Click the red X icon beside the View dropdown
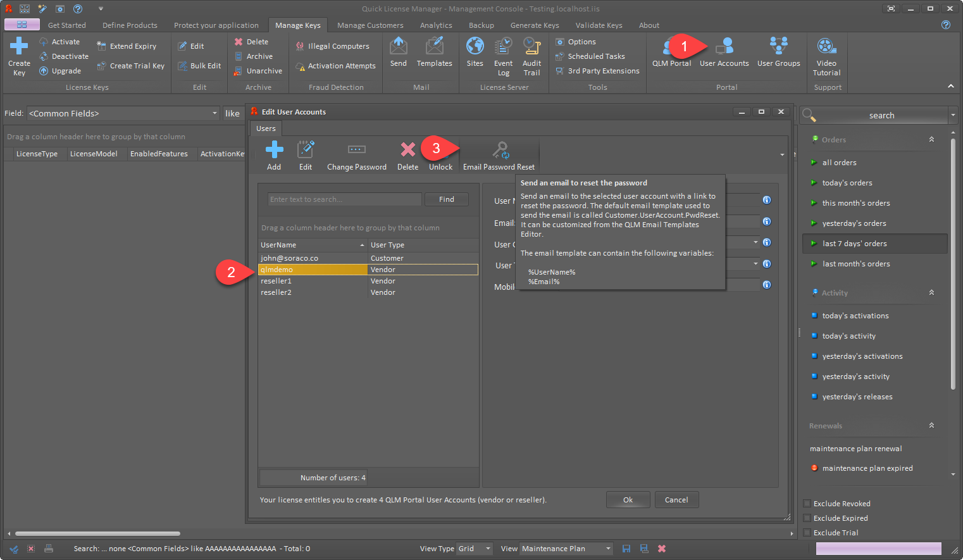 tap(662, 549)
